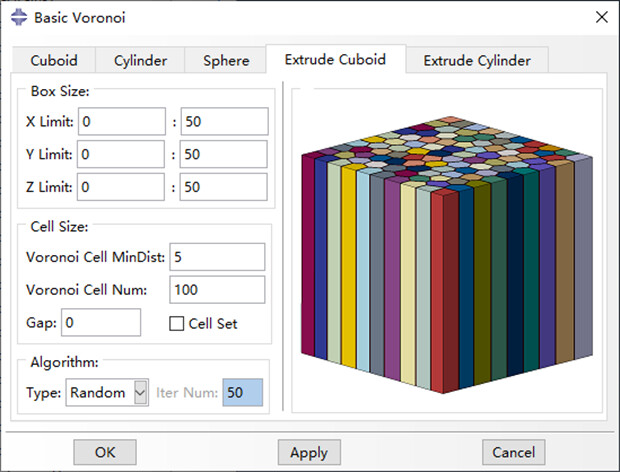Focus the Gap input field
Viewport: 620px width, 472px height.
[101, 323]
